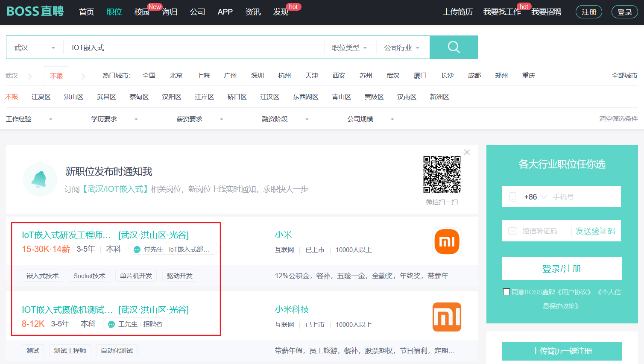Filter by district 洪山区
644x364 pixels.
click(x=73, y=97)
